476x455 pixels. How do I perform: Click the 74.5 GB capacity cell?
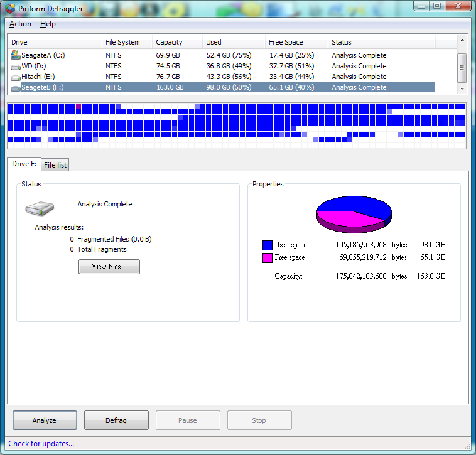(168, 66)
